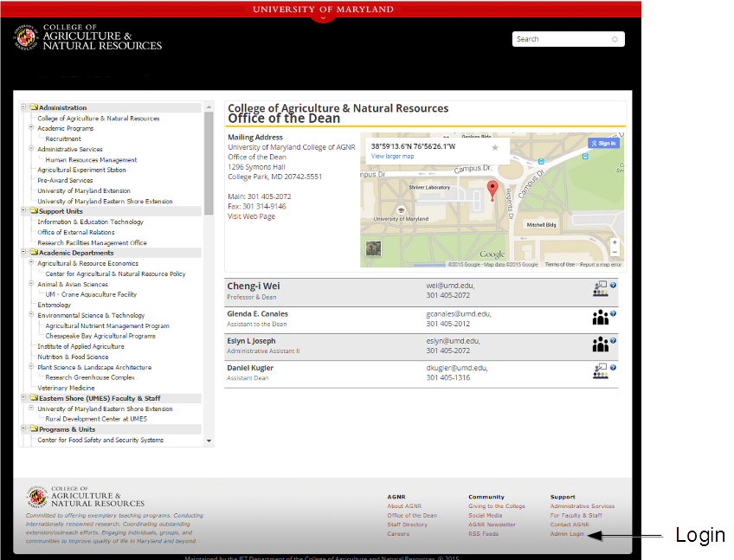The width and height of the screenshot is (734, 560).
Task: Click the org chart icon for Cheng-i Wei
Action: [600, 289]
